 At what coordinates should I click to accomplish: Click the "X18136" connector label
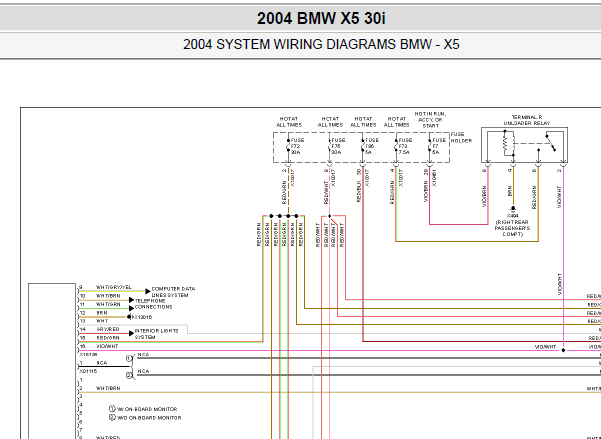click(x=88, y=355)
